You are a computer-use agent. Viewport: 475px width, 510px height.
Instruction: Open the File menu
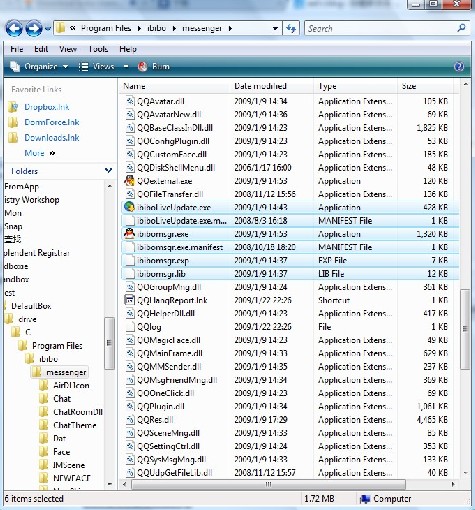coord(17,49)
